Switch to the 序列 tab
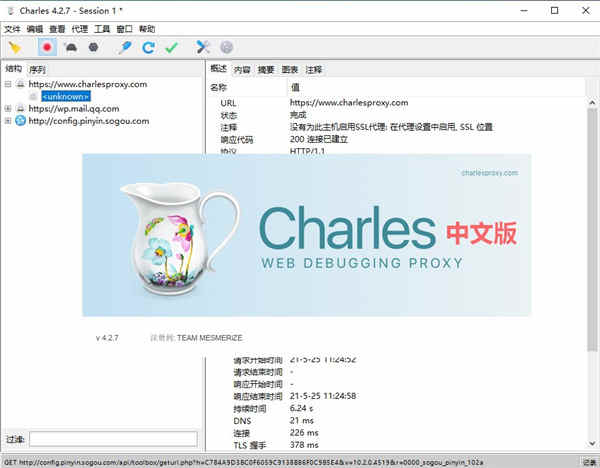The image size is (600, 468). (37, 70)
